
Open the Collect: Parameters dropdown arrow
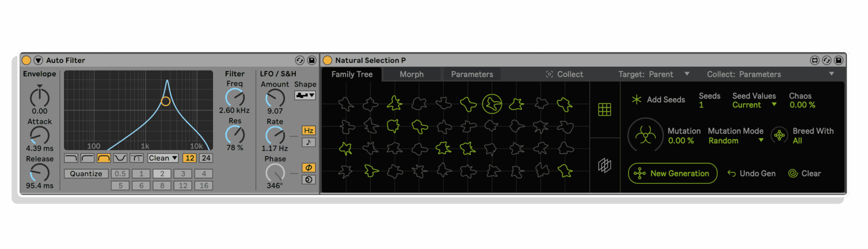point(831,74)
